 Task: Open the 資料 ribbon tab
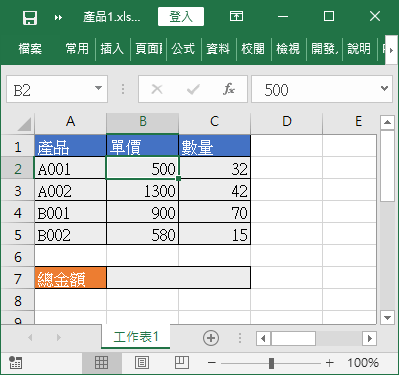[218, 49]
